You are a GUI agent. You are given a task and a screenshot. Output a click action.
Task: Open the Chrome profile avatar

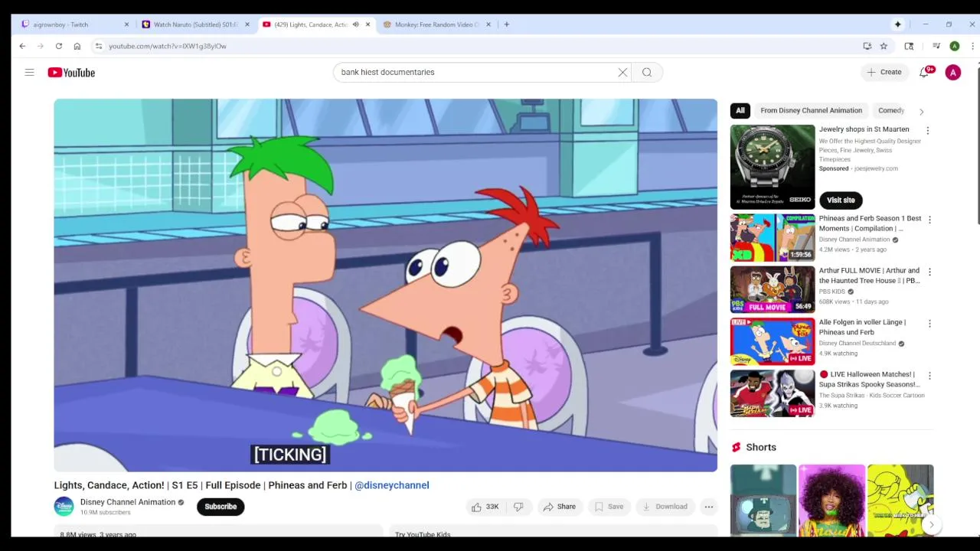[955, 46]
